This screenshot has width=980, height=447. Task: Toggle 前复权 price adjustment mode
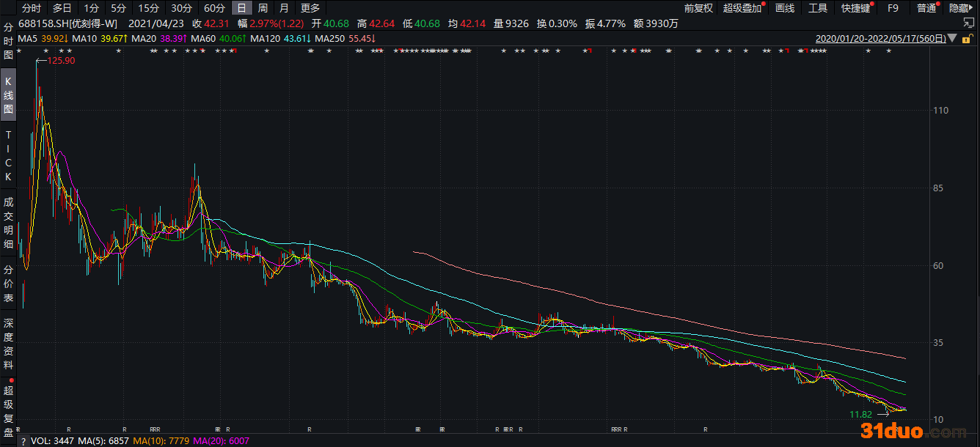[x=698, y=8]
